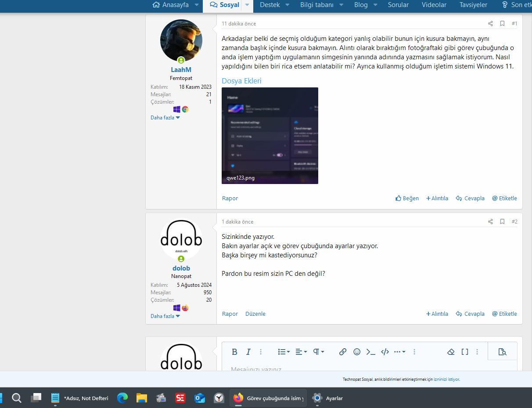This screenshot has width=532, height=408.
Task: Open Task View on the taskbar
Action: point(36,398)
